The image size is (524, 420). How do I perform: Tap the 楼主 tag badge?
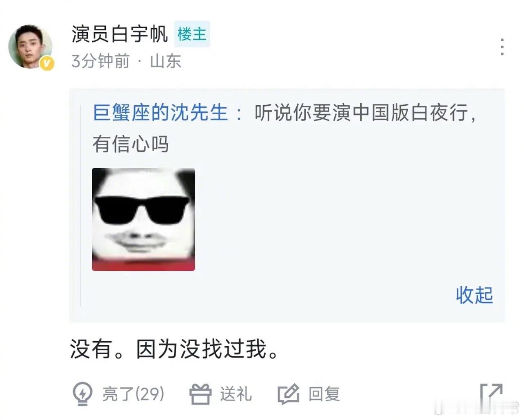click(192, 34)
